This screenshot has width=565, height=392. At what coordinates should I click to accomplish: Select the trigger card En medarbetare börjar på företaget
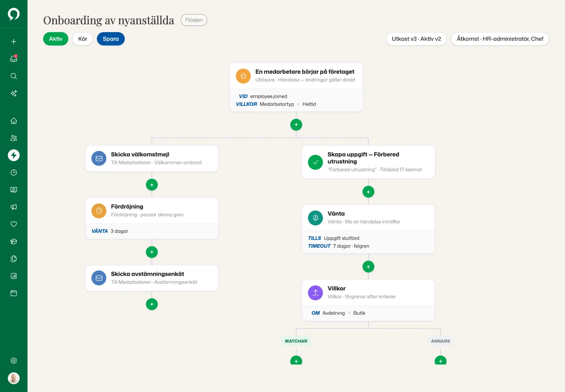tap(296, 88)
